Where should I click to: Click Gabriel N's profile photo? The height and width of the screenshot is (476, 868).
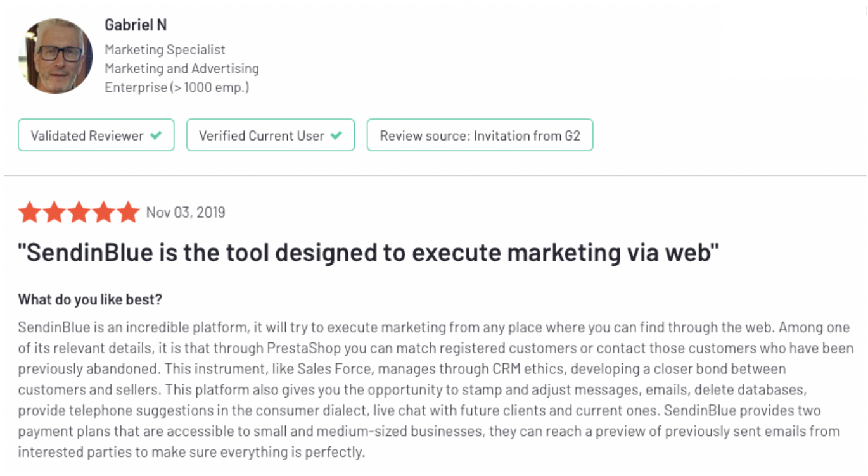55,56
